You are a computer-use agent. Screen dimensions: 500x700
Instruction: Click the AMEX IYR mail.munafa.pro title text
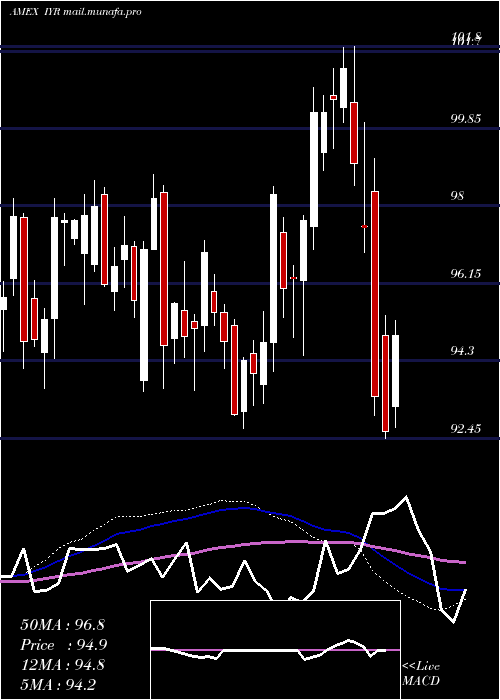click(75, 12)
